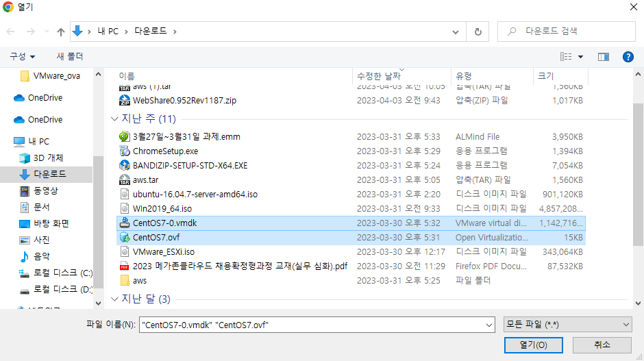
Task: Select ChromeSetup.exe file icon
Action: (125, 151)
